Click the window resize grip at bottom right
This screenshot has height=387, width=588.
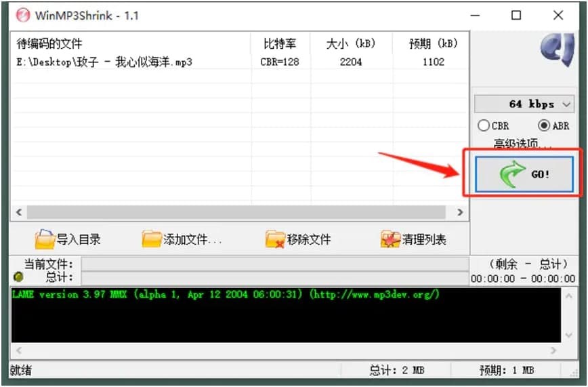[574, 373]
